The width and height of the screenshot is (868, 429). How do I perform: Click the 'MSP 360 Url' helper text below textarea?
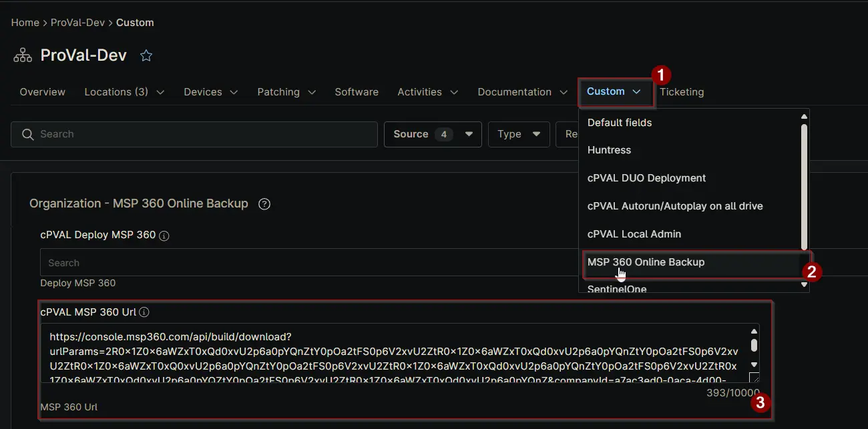69,406
